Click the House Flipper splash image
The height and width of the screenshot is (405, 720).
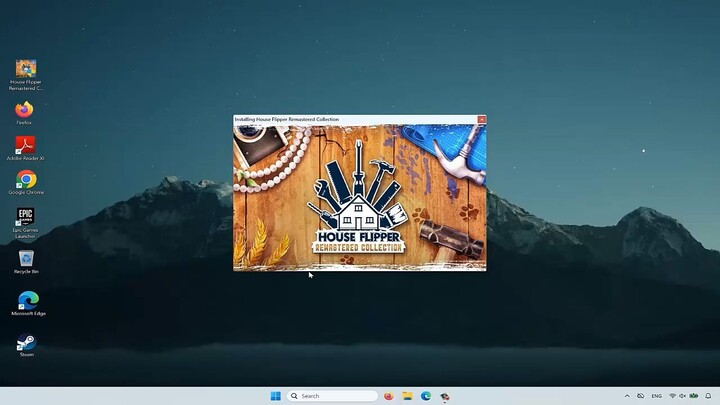point(360,197)
